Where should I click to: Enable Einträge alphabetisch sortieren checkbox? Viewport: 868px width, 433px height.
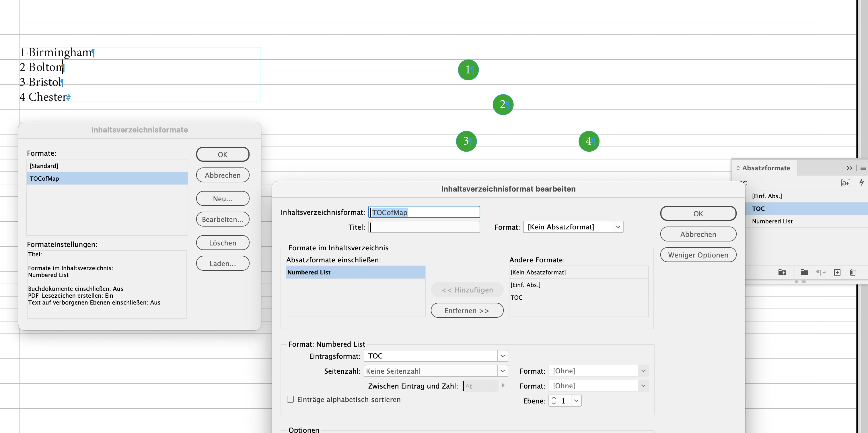tap(290, 399)
